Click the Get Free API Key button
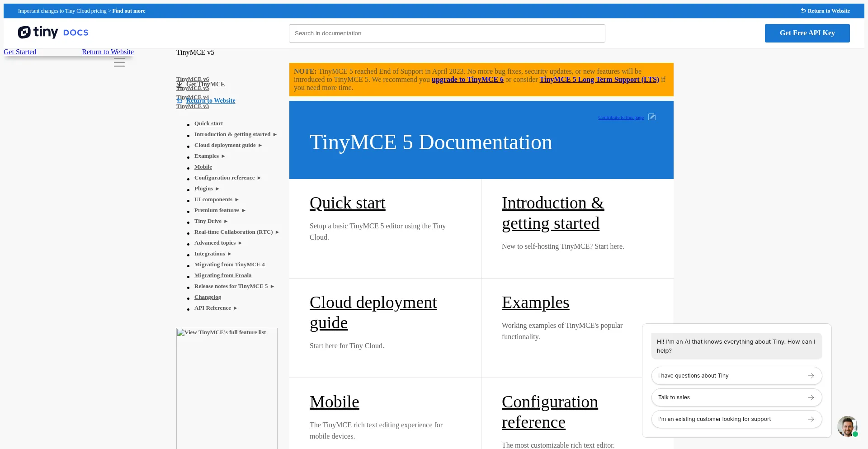This screenshot has width=868, height=449. (x=807, y=33)
